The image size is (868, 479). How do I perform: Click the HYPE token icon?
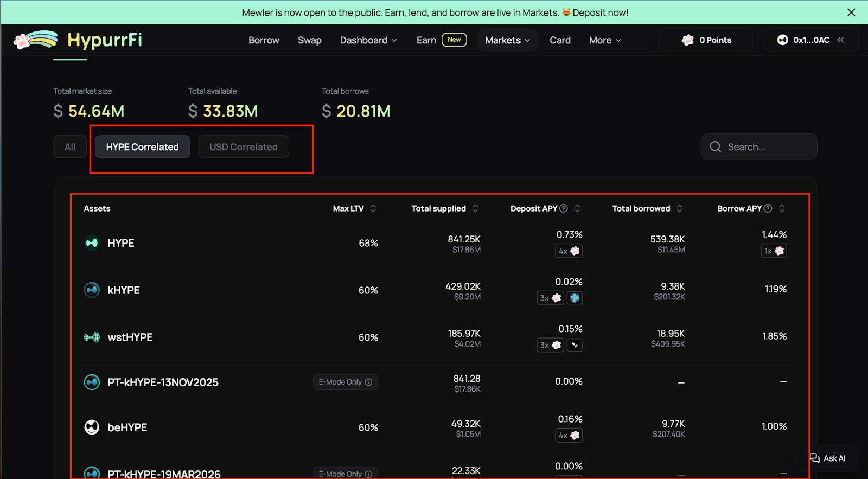(x=92, y=243)
